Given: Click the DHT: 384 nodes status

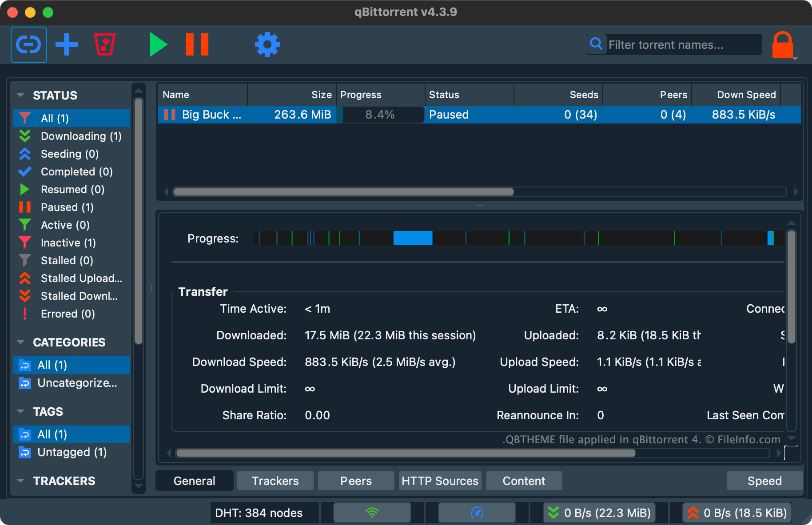Looking at the screenshot, I should point(259,513).
